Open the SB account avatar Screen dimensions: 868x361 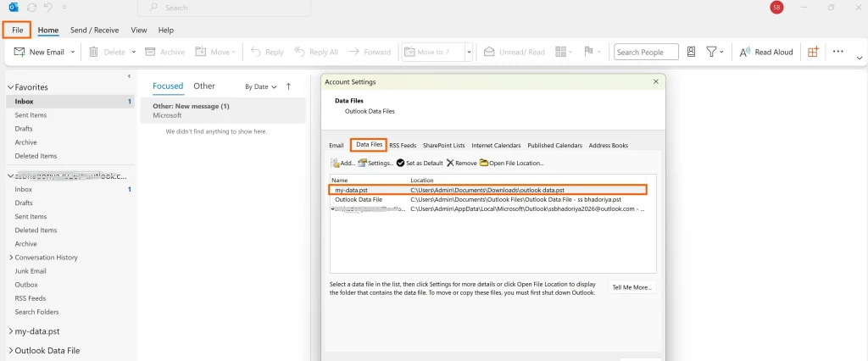[776, 7]
